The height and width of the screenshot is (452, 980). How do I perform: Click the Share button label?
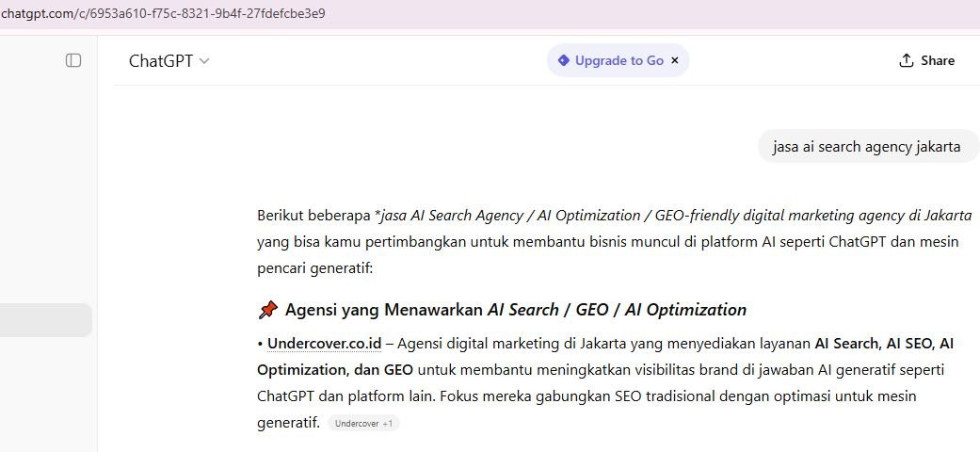(x=938, y=60)
